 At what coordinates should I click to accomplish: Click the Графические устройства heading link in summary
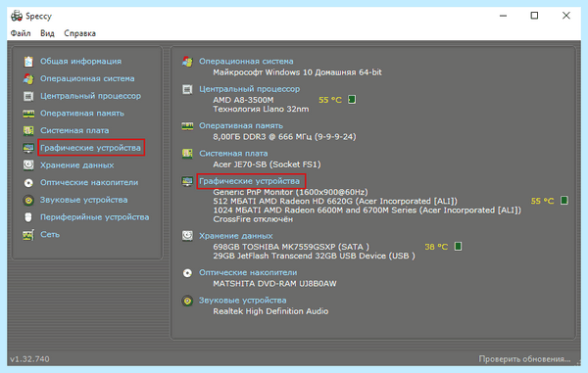[249, 181]
